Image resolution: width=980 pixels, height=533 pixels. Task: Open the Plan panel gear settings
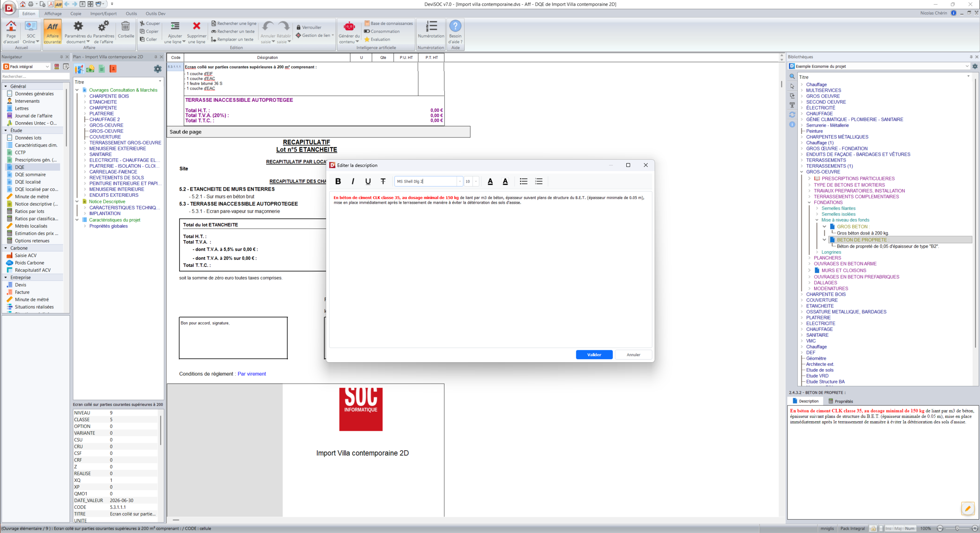pos(157,69)
